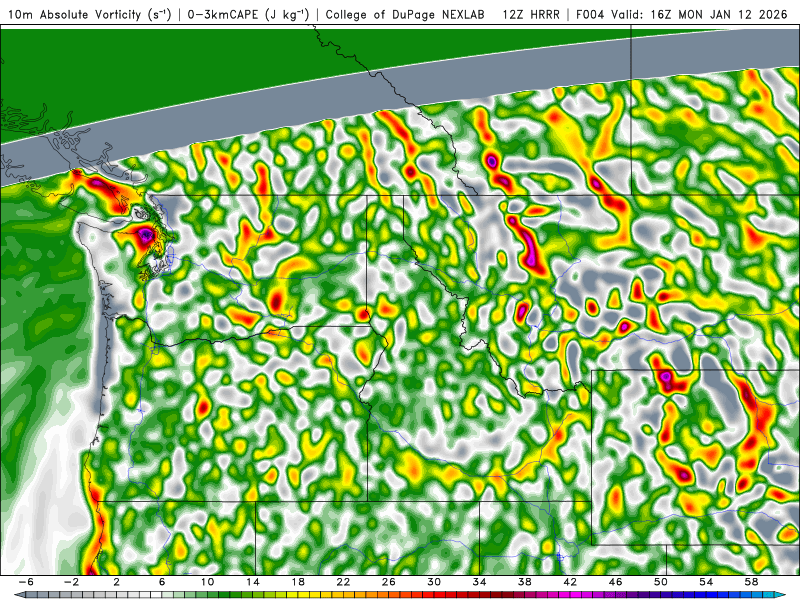
Task: Click the 10 colorbar label
Action: (207, 582)
